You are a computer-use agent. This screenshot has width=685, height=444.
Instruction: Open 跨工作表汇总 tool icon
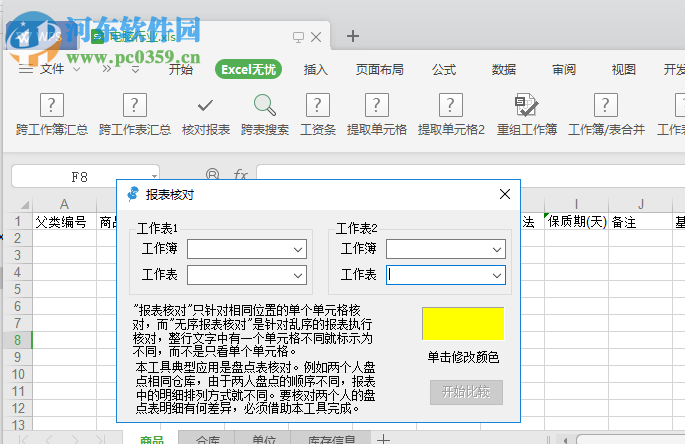(x=135, y=105)
